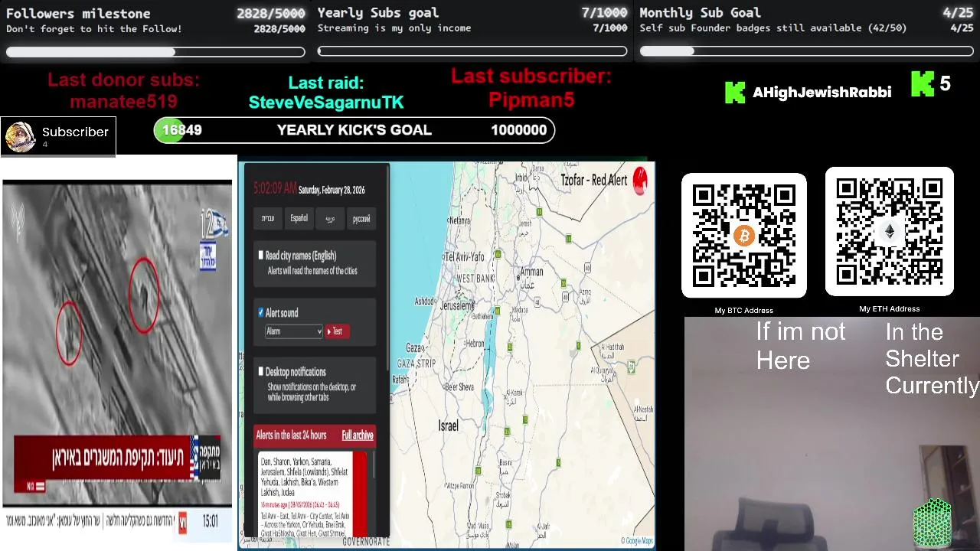980x551 pixels.
Task: Click the AHighJewishRabbi channel name
Action: [822, 93]
